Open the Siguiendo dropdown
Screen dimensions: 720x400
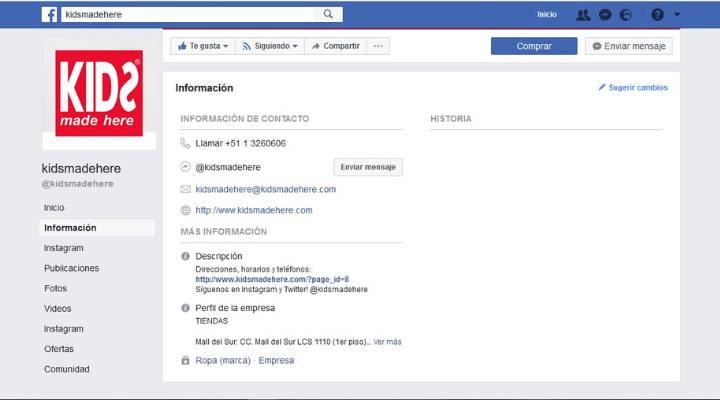pyautogui.click(x=270, y=46)
